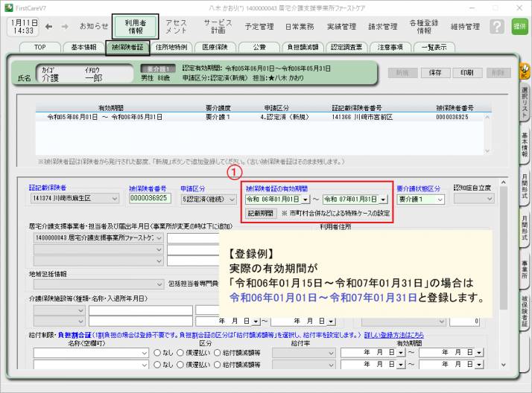This screenshot has height=393, width=532.
Task: Click the 被保険者番号 input field
Action: coord(150,199)
